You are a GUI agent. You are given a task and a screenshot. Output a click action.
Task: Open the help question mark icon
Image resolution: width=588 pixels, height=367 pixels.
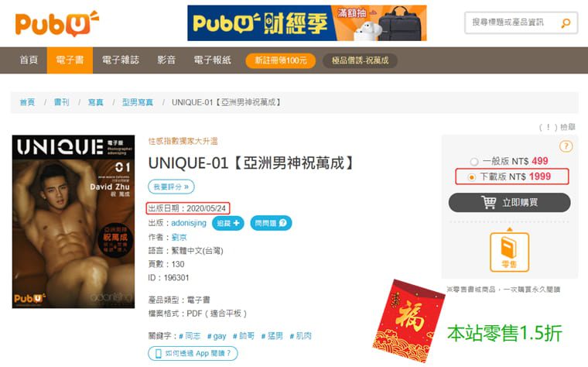(x=566, y=146)
